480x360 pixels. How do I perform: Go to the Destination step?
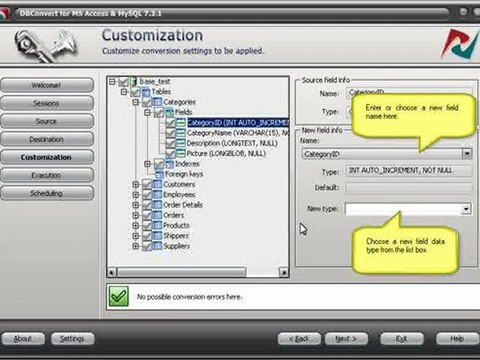coord(47,139)
